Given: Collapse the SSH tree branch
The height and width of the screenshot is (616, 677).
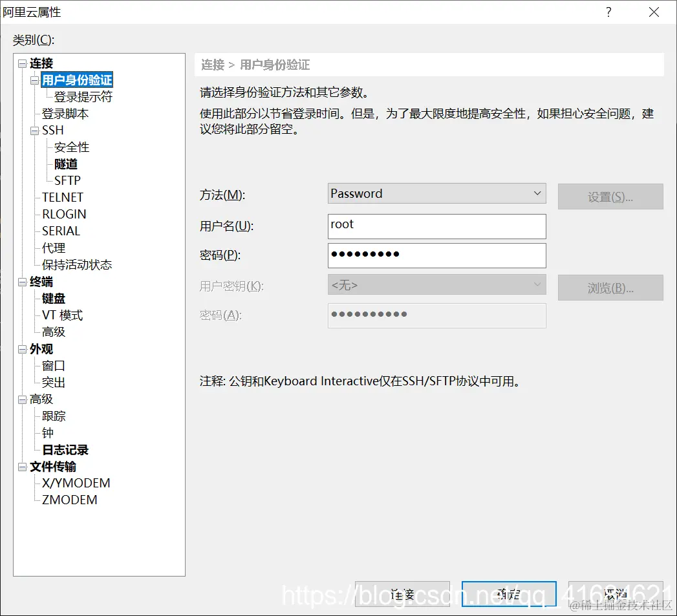Looking at the screenshot, I should pyautogui.click(x=34, y=130).
